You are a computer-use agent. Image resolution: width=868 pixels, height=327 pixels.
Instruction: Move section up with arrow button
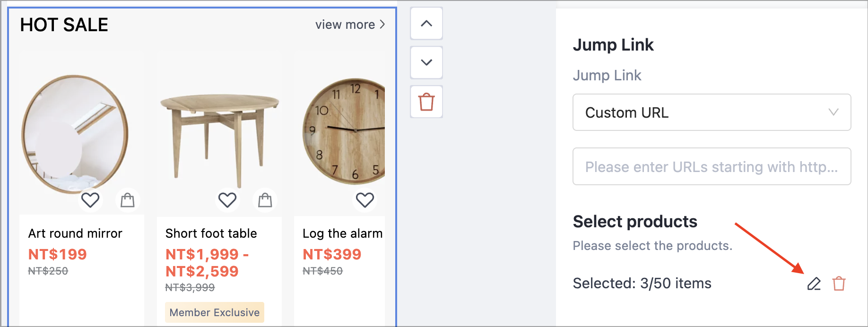pyautogui.click(x=426, y=23)
